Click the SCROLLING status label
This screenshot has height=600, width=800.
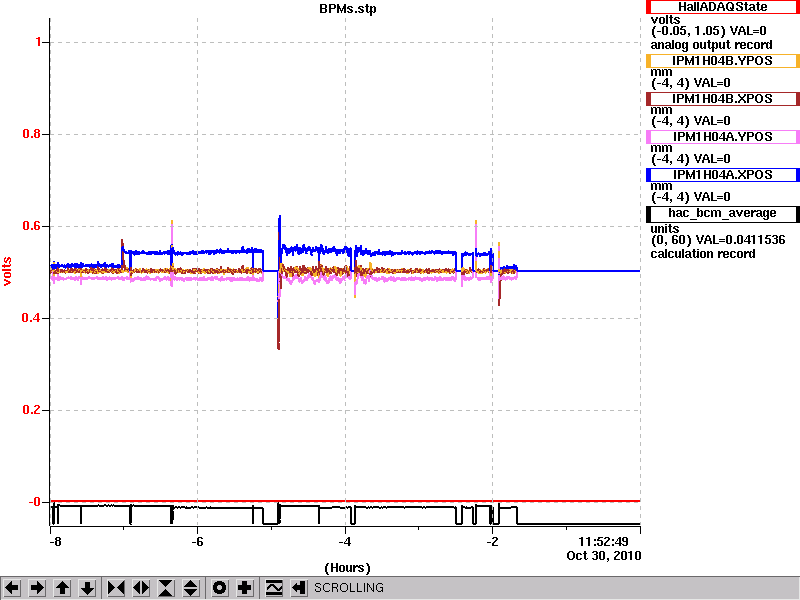[348, 588]
